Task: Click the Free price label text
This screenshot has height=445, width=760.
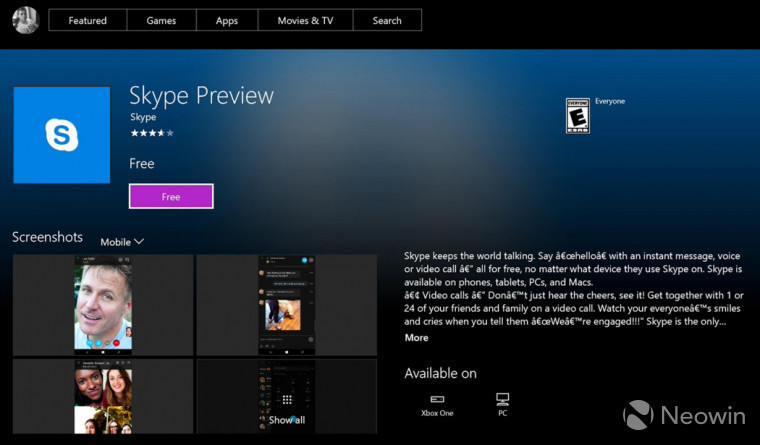Action: pos(142,164)
